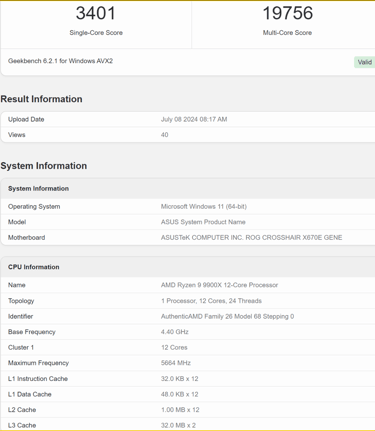Click the Single-Core Score label
Image resolution: width=375 pixels, height=431 pixels.
(x=96, y=33)
